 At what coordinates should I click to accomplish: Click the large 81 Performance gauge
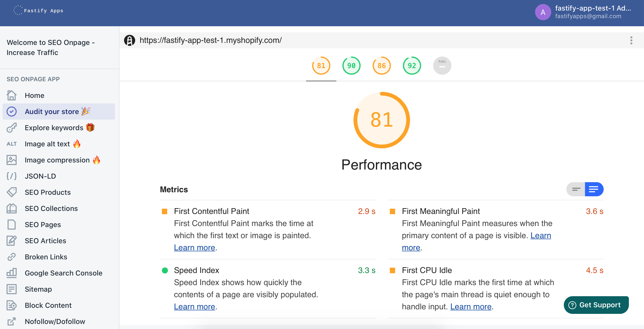pyautogui.click(x=382, y=120)
